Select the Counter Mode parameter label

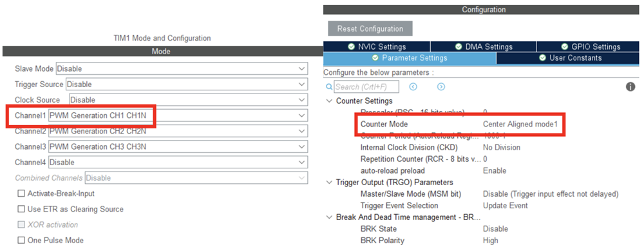pyautogui.click(x=384, y=124)
